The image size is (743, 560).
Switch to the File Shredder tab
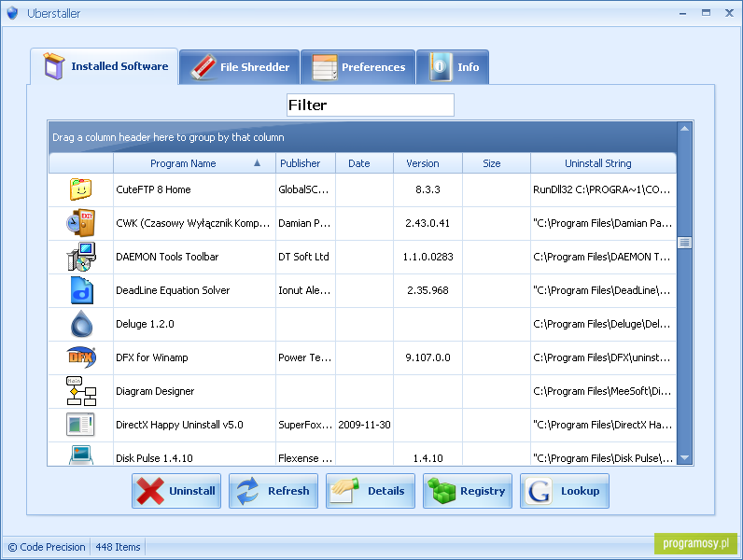(x=240, y=67)
